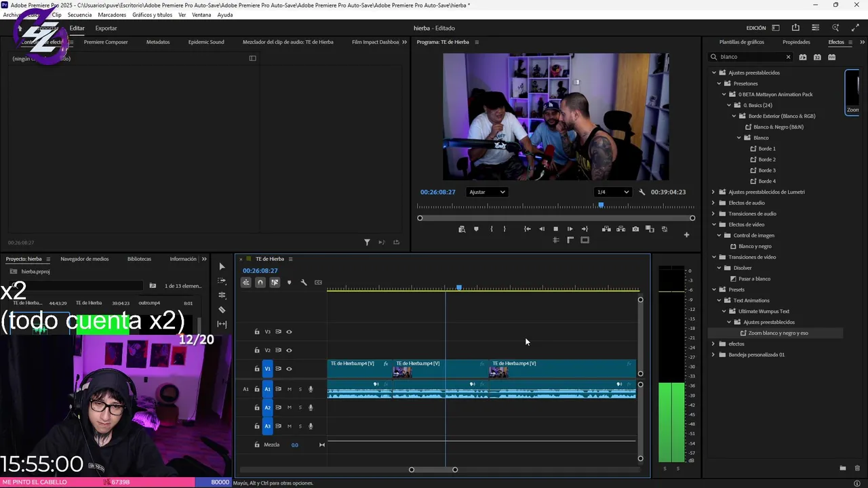Click Mark In bracket in Program monitor

(491, 229)
